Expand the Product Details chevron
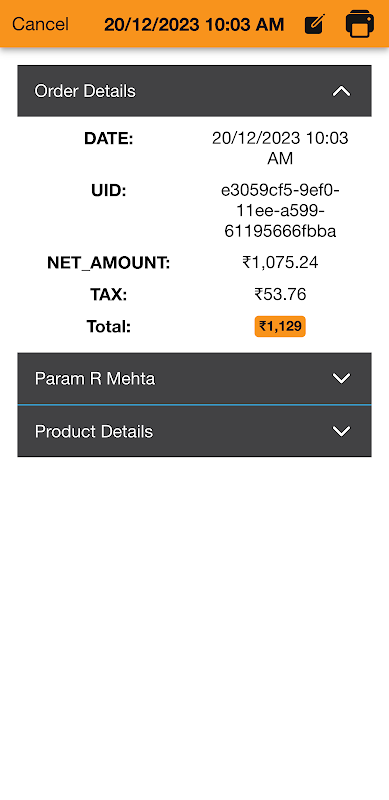 pos(342,431)
